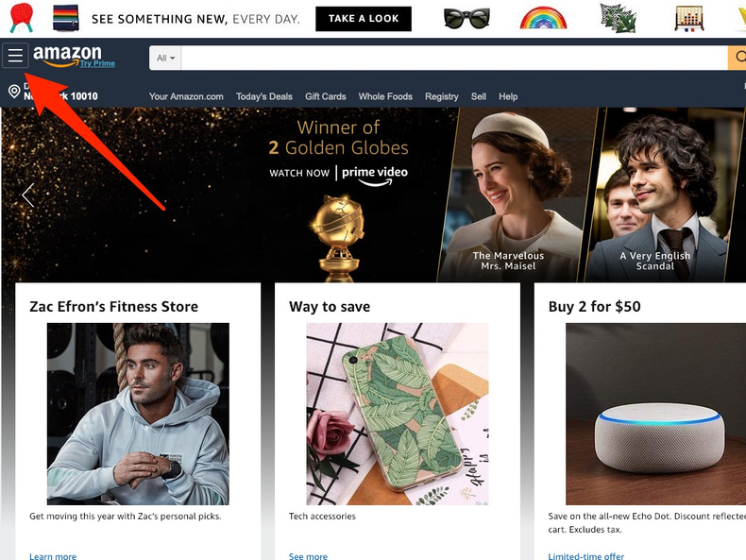Viewport: 746px width, 560px height.
Task: Click the Connect Four game icon
Action: (x=689, y=19)
